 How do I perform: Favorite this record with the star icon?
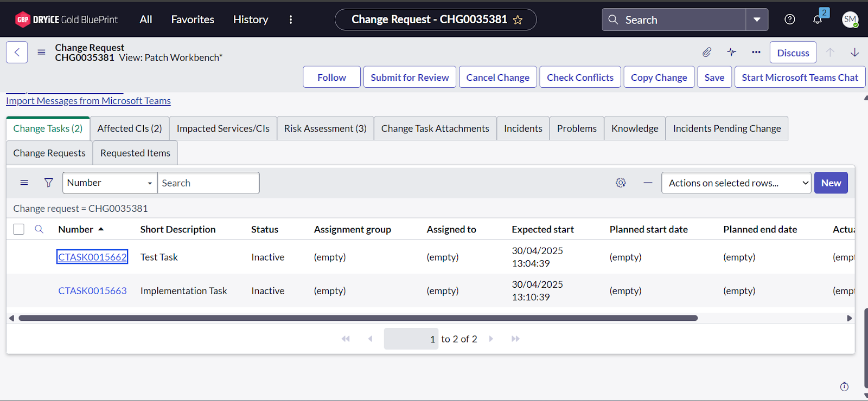point(518,20)
